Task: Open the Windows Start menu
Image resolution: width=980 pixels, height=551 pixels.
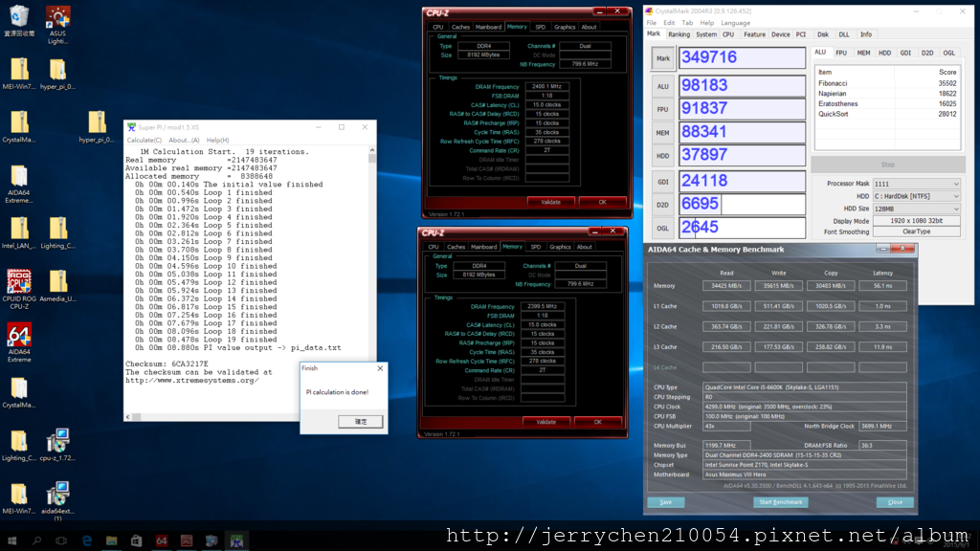Action: (11, 541)
